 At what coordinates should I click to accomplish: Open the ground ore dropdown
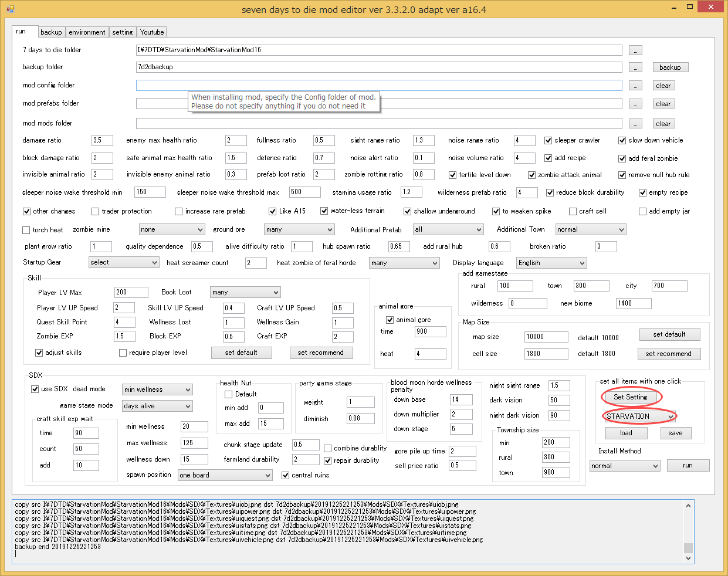click(x=299, y=230)
